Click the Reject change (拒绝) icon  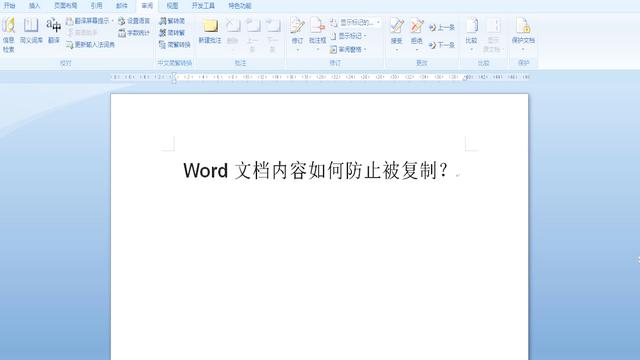tap(416, 26)
